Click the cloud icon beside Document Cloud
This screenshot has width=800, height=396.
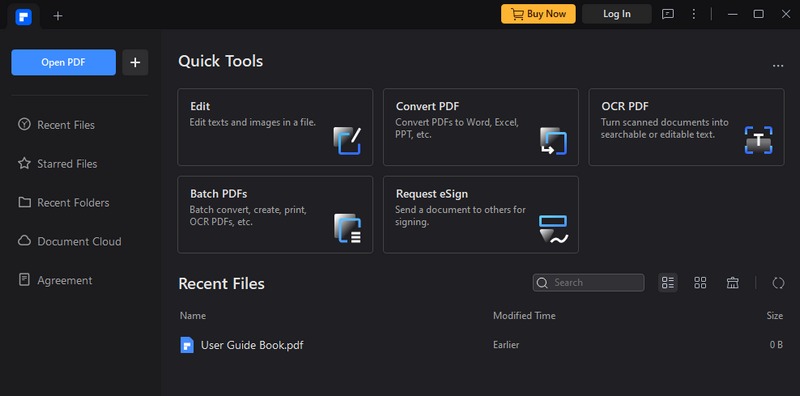click(24, 241)
